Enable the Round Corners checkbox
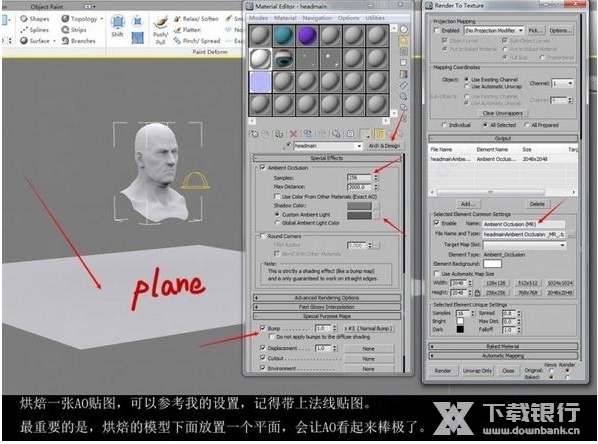 (x=262, y=236)
